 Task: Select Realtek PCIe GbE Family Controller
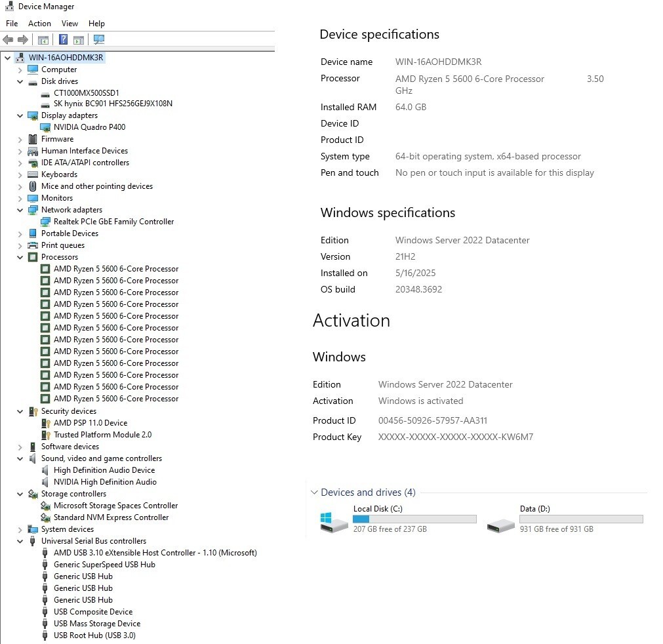click(x=113, y=222)
